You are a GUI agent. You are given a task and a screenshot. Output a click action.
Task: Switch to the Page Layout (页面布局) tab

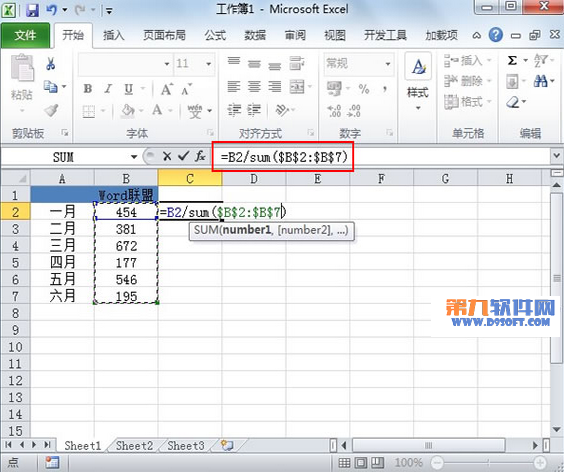[164, 35]
